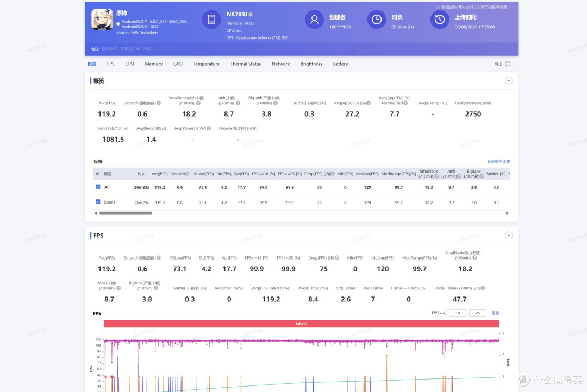Click the Send value 1081.5
Image resolution: width=587 pixels, height=392 pixels.
pyautogui.click(x=113, y=140)
